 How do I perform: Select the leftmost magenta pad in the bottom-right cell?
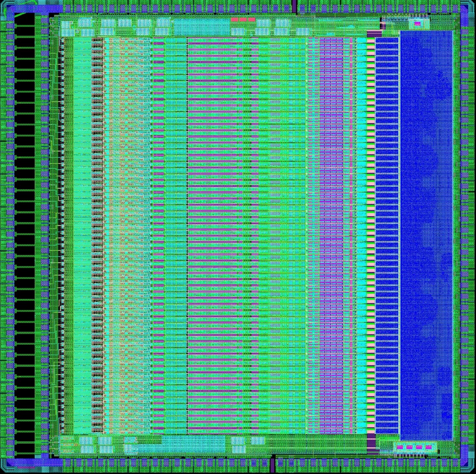point(400,447)
